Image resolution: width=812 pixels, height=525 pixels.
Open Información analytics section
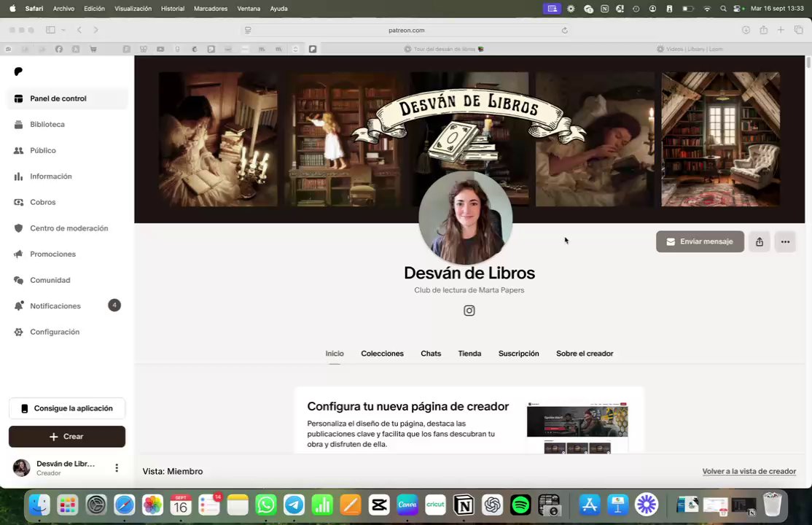[67, 176]
